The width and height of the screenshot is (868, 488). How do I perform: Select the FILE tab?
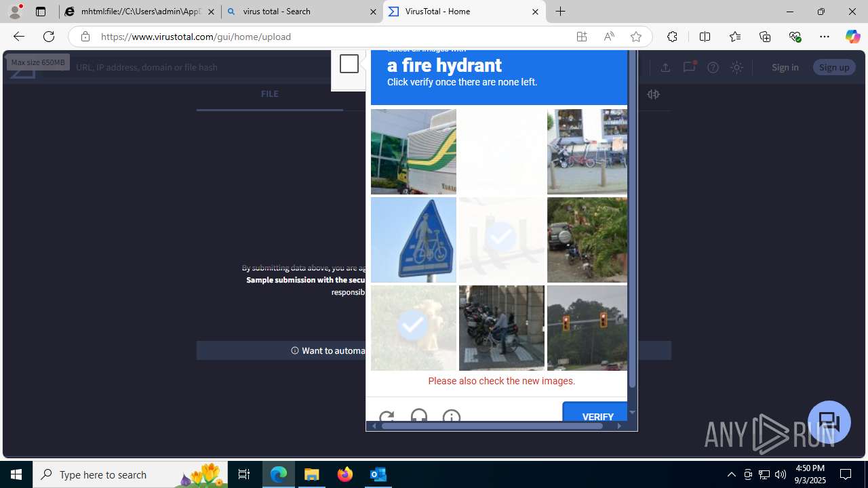click(x=269, y=94)
